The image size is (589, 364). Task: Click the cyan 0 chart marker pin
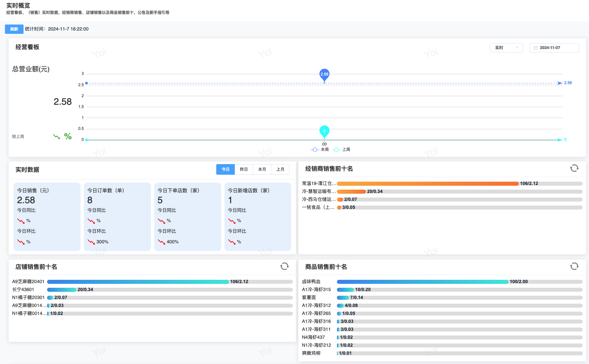[x=324, y=131]
